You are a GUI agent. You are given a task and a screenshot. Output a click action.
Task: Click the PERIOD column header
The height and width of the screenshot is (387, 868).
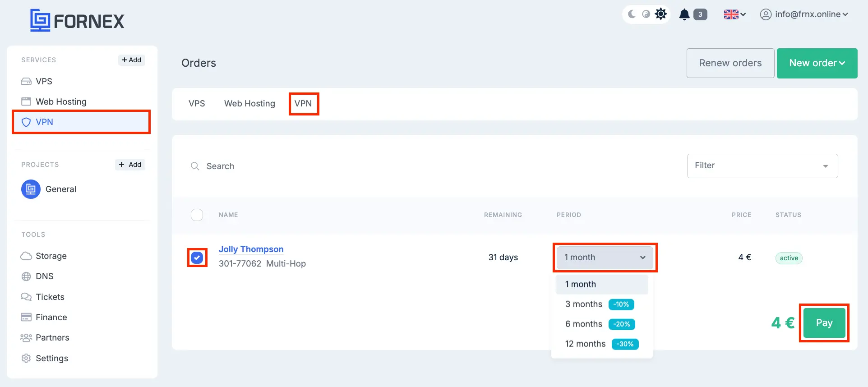[569, 215]
